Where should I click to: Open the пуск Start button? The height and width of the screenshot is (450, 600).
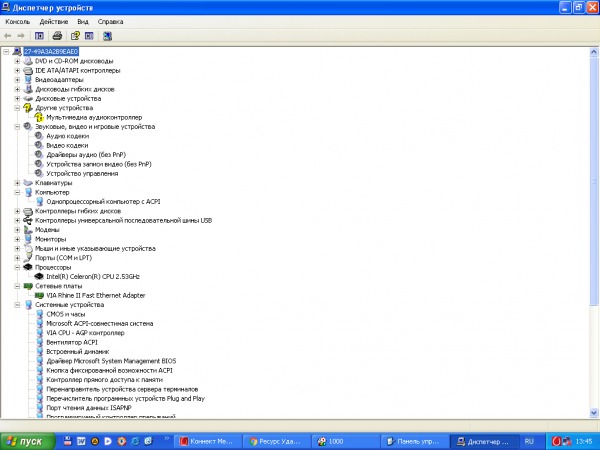(28, 441)
